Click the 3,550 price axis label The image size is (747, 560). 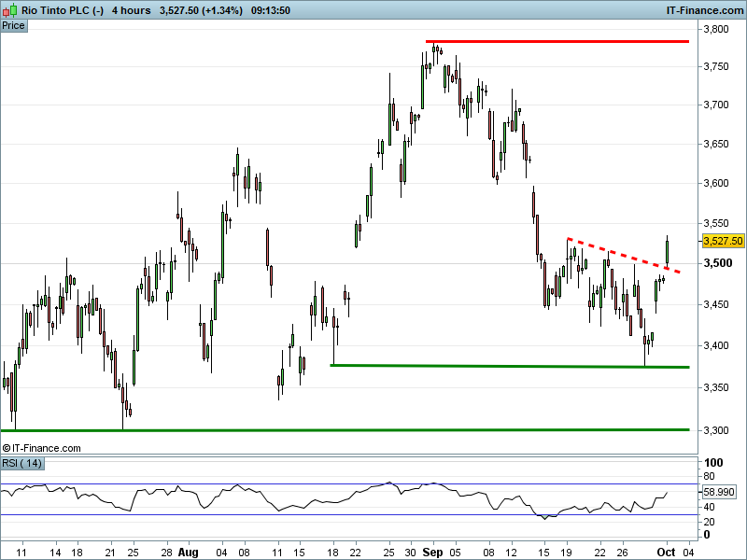pyautogui.click(x=716, y=223)
